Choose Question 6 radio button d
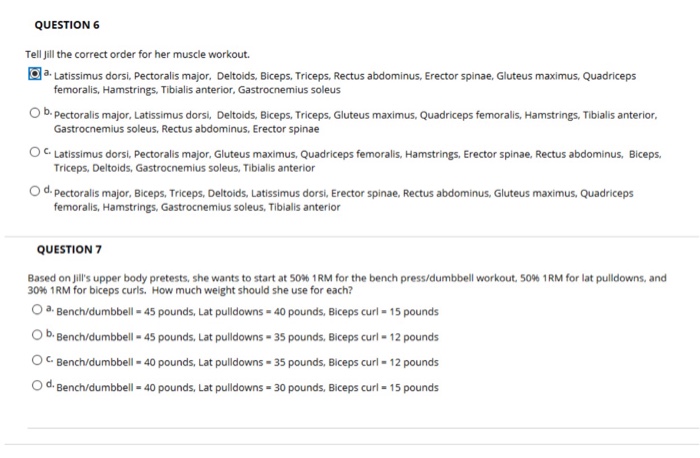The width and height of the screenshot is (700, 458). (x=35, y=191)
